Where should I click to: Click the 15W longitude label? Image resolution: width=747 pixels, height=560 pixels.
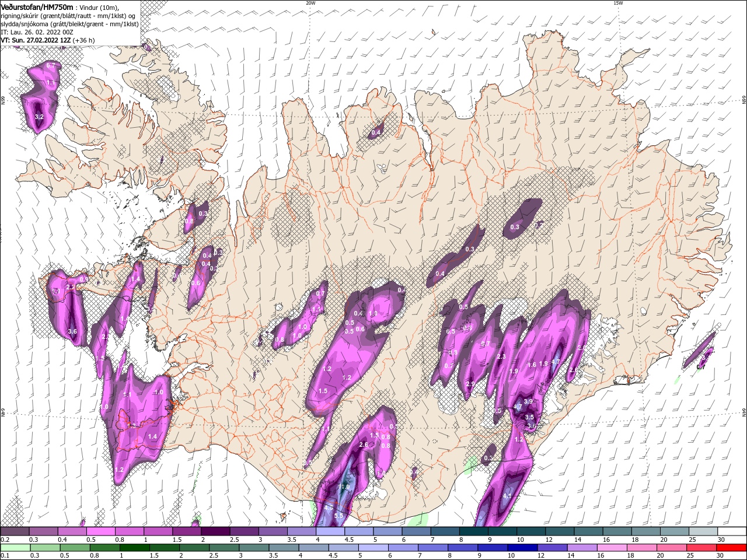[x=618, y=3]
